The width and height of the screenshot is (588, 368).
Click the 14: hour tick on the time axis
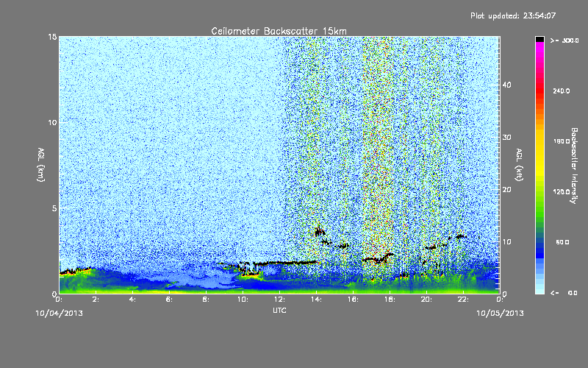coord(317,300)
